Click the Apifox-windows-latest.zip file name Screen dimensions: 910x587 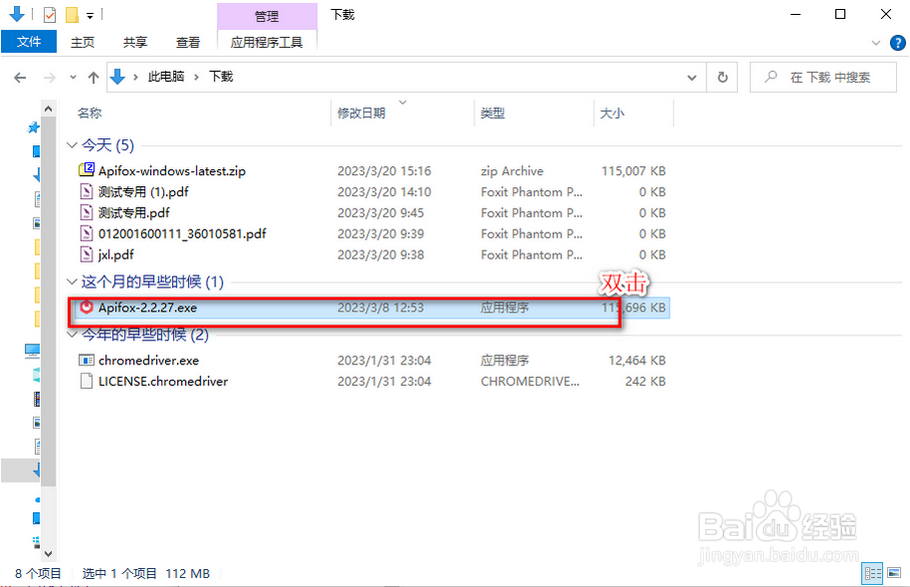click(172, 171)
